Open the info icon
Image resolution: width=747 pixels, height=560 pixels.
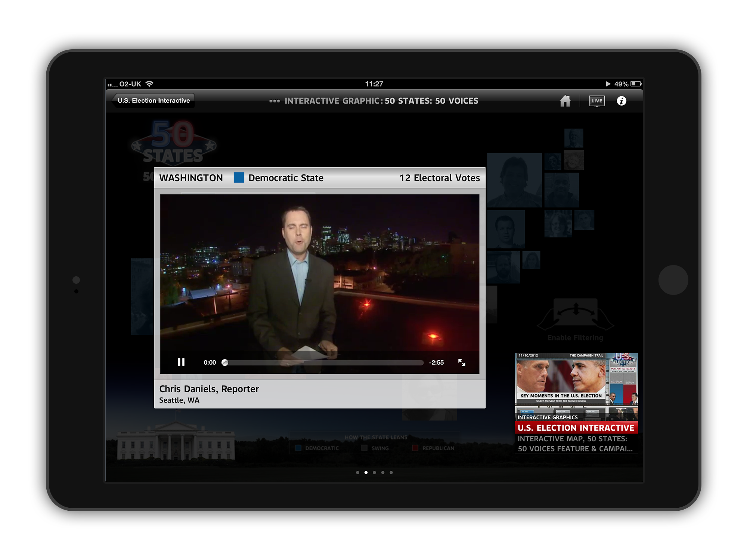(x=622, y=101)
